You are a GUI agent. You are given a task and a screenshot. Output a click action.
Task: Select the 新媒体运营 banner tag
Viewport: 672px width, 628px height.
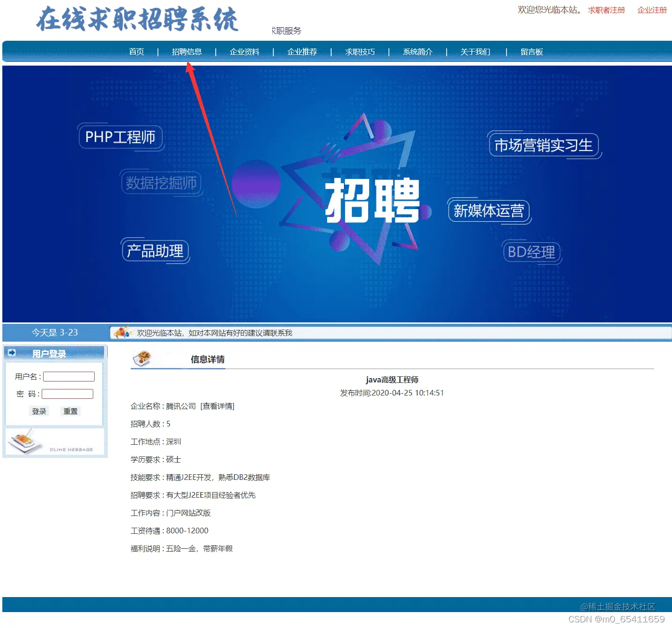(x=489, y=210)
